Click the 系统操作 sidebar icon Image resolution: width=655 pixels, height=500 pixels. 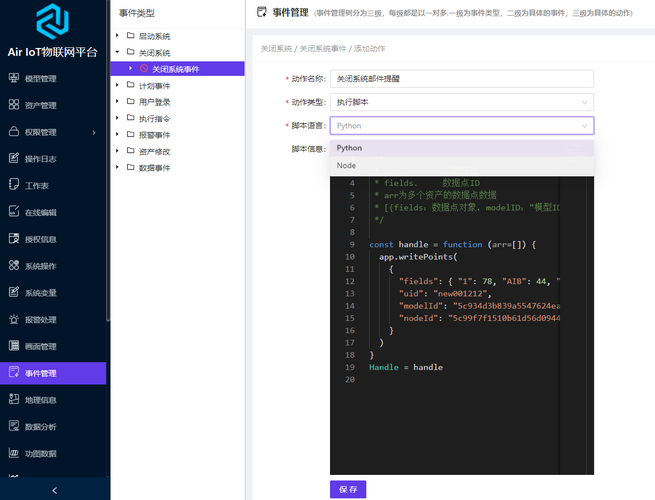click(14, 265)
